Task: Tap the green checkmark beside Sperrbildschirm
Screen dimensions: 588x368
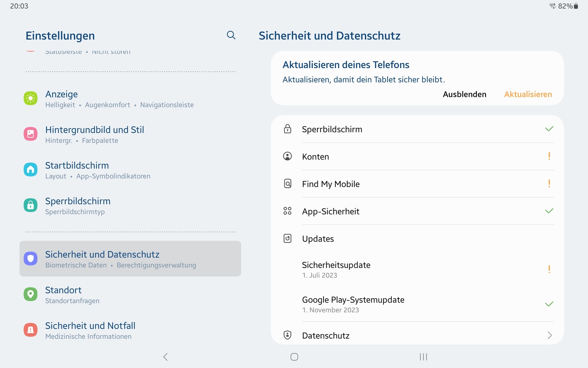Action: point(549,129)
